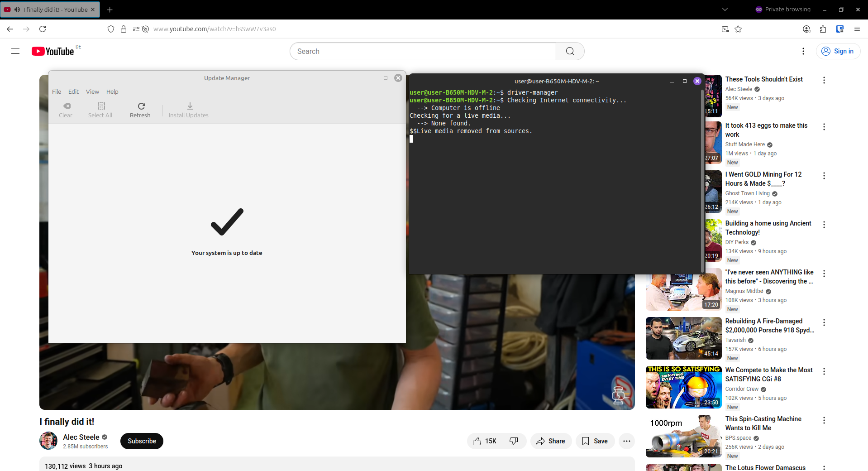The image size is (868, 471).
Task: Open the list all tabs chevron
Action: point(725,10)
